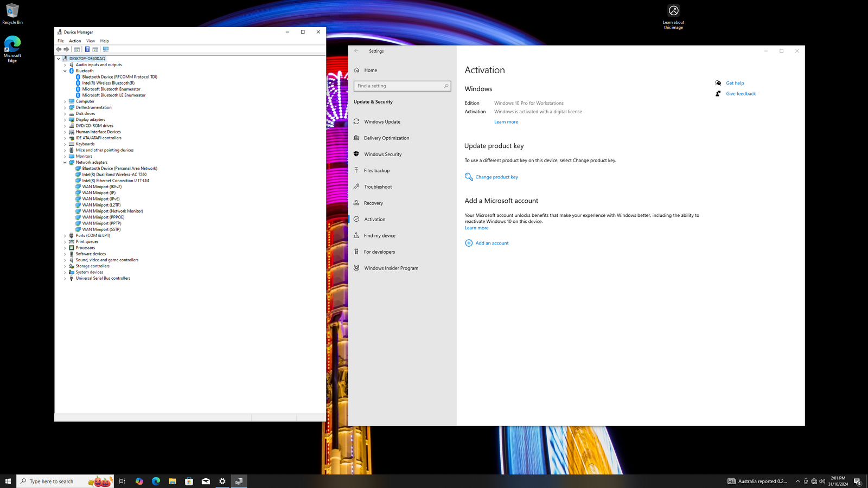Collapse the DESKTOP-OF40DAQ root node
Viewport: 868px width, 488px height.
point(59,59)
